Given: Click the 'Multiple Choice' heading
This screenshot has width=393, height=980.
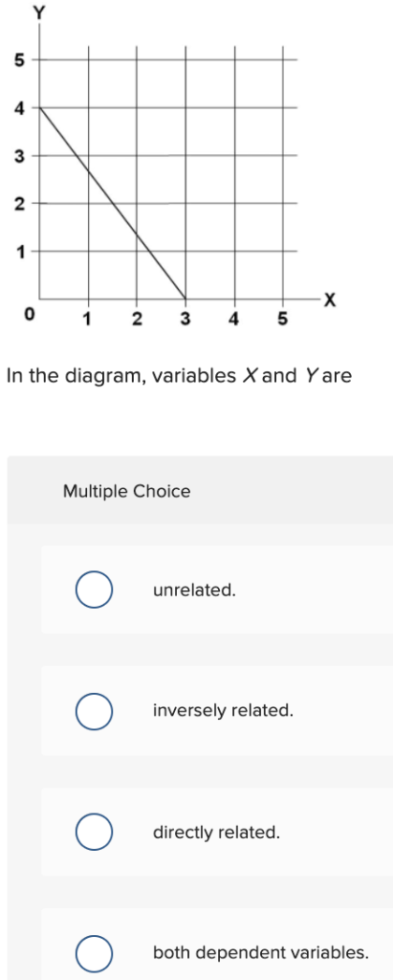Looking at the screenshot, I should click(x=127, y=492).
